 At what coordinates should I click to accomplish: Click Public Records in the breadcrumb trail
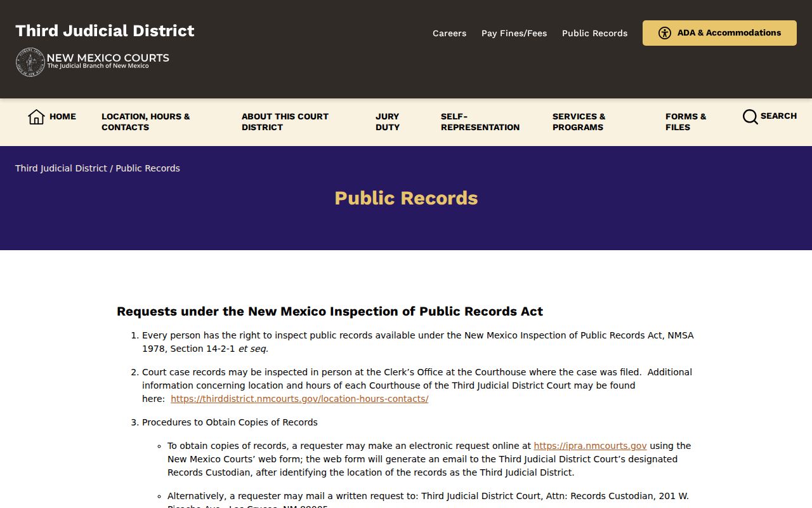click(148, 168)
